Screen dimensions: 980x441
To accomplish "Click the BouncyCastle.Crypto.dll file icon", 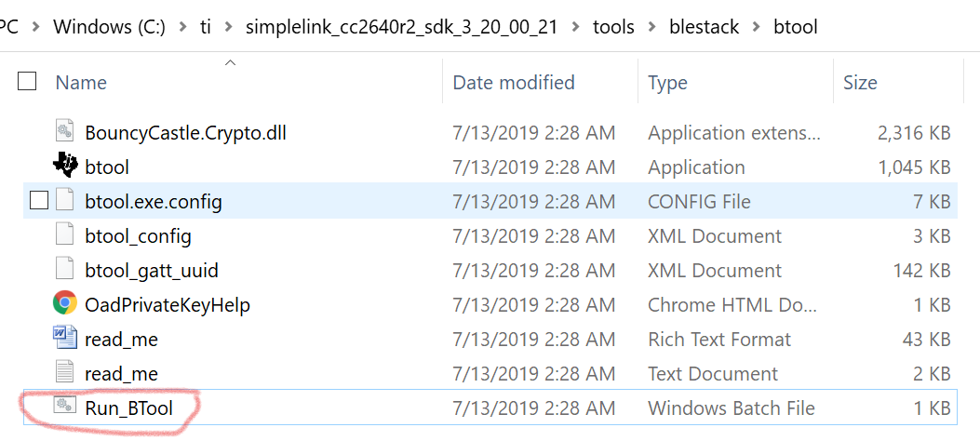I will 64,132.
